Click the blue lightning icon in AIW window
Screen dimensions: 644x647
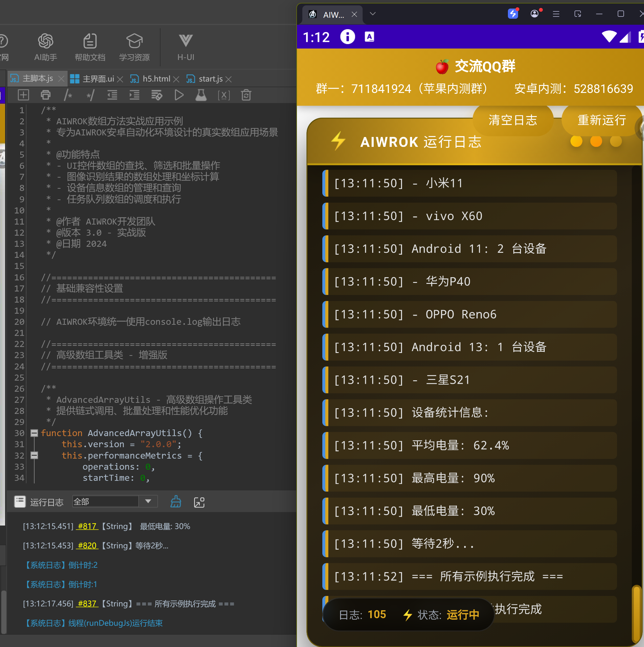(x=513, y=14)
